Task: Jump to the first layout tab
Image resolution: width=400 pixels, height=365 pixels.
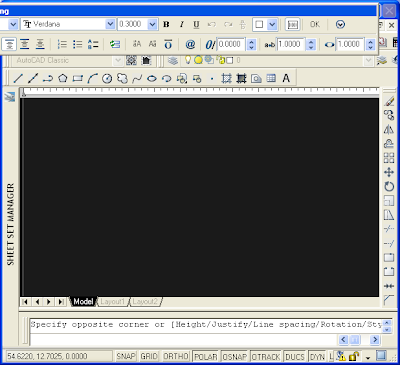Action: tap(25, 302)
